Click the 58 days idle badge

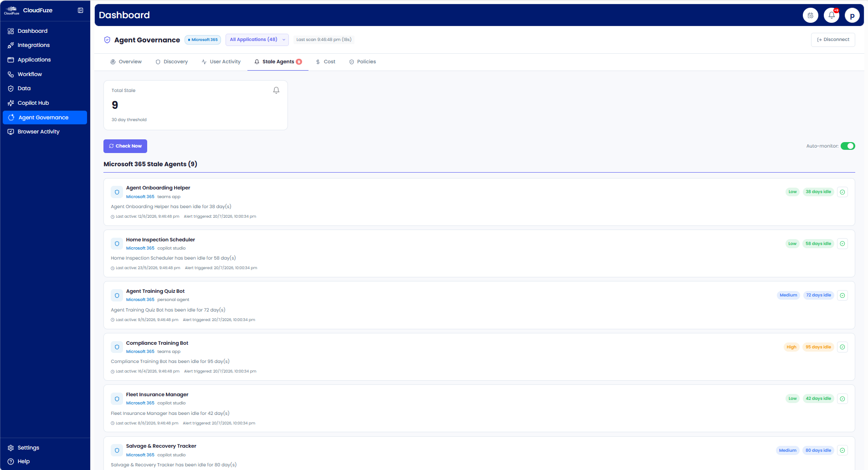point(818,244)
